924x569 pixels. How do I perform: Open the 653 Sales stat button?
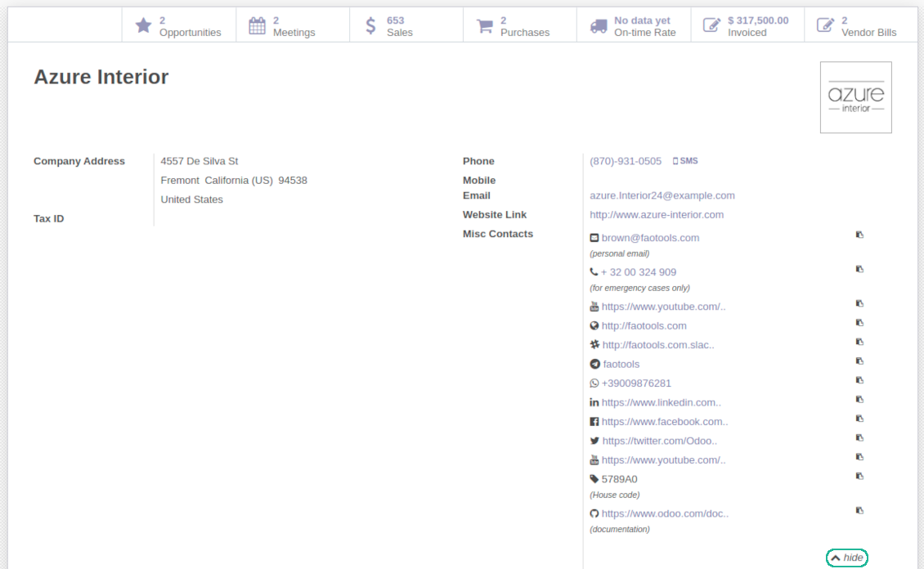(406, 26)
